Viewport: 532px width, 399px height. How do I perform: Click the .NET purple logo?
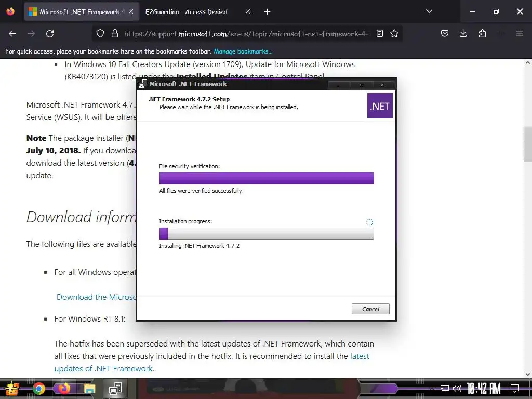click(380, 106)
